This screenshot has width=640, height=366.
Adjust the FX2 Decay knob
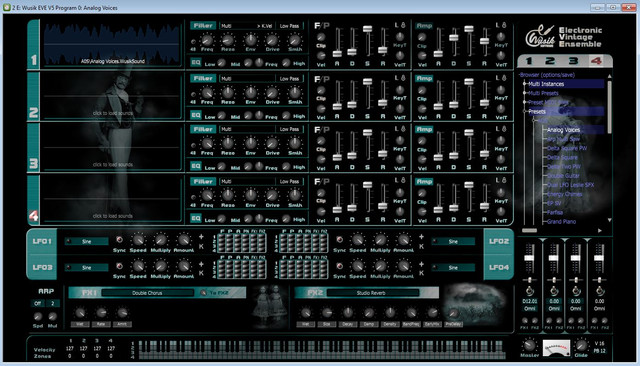click(348, 313)
